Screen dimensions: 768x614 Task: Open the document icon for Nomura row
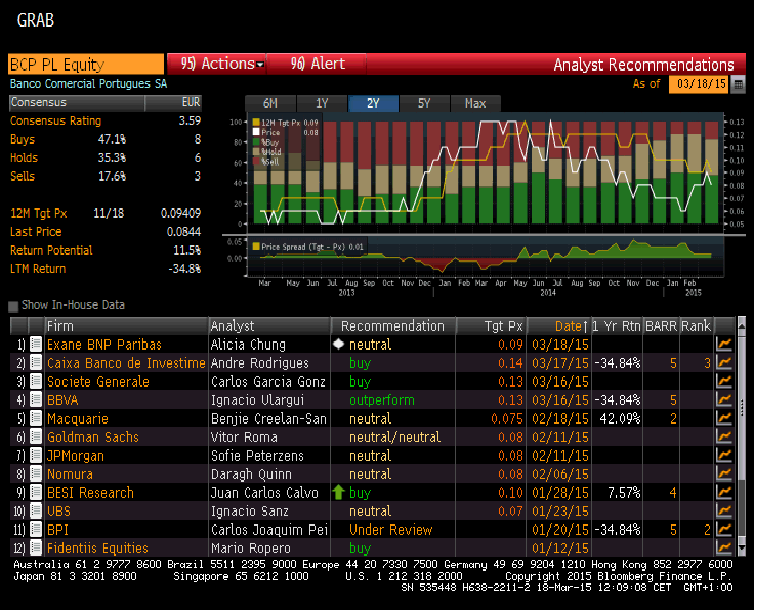click(x=36, y=474)
